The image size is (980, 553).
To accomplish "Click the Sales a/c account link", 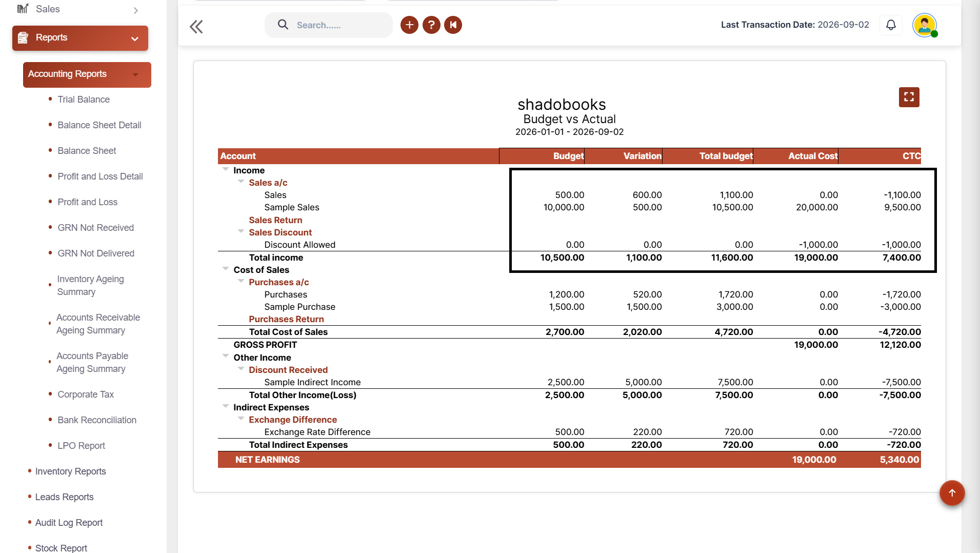I will pos(268,183).
